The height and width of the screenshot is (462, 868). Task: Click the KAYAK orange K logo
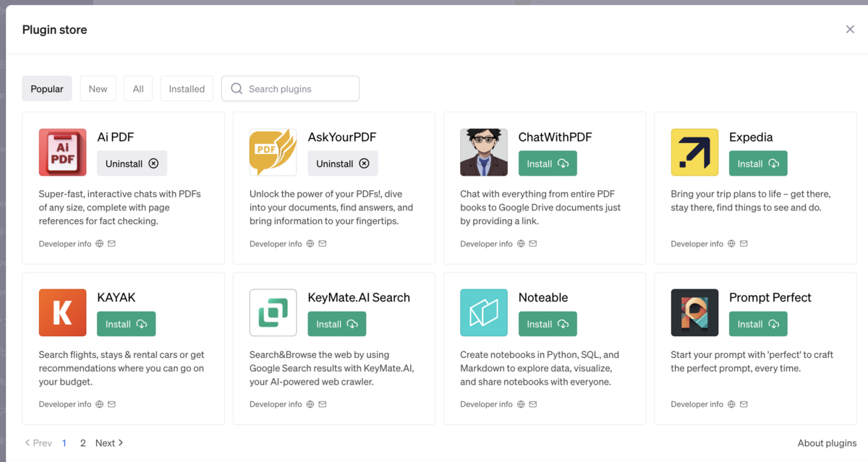point(62,313)
